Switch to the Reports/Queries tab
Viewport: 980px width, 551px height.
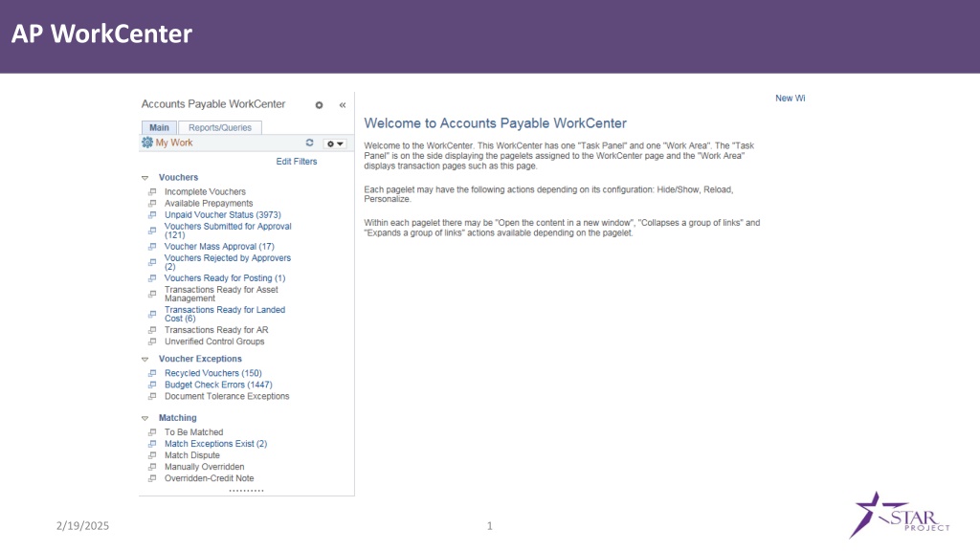pyautogui.click(x=220, y=127)
